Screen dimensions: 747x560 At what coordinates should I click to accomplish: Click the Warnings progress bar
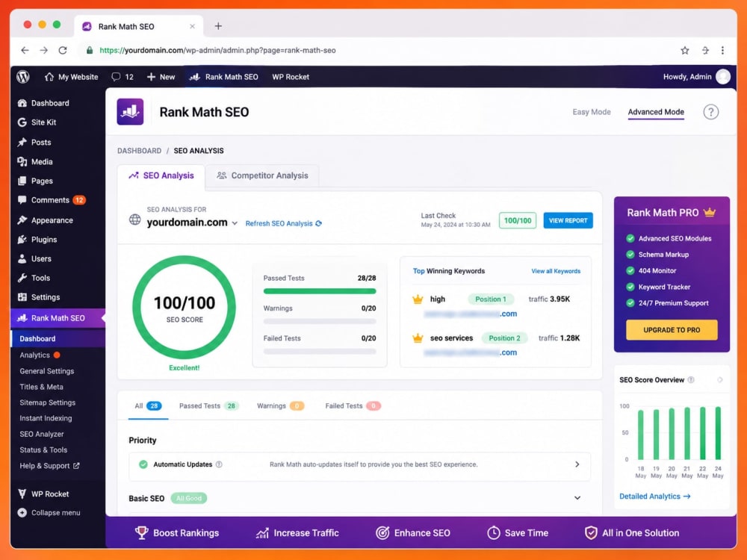click(320, 321)
